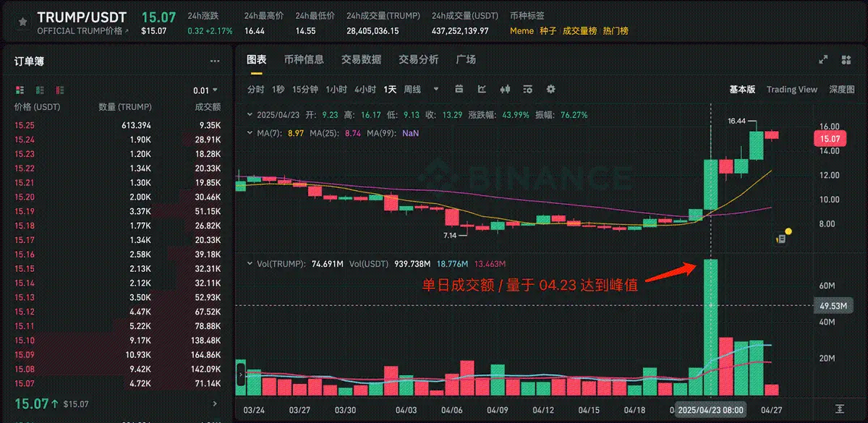Open the order book three-dot menu
This screenshot has height=423, width=868.
214,62
